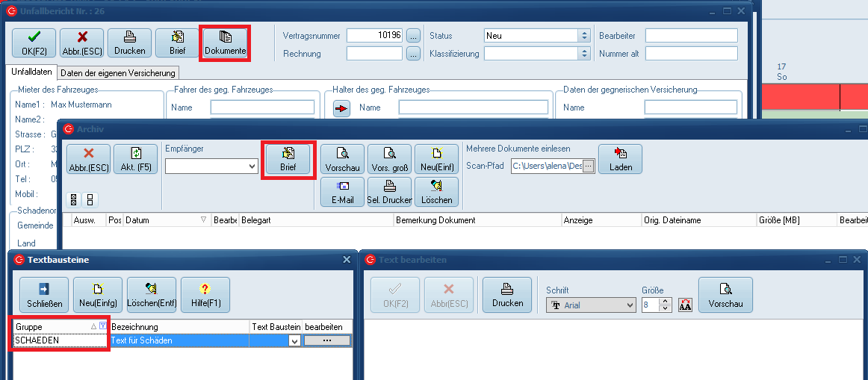
Task: Expand the Status dropdown showing Neu
Action: pyautogui.click(x=583, y=36)
